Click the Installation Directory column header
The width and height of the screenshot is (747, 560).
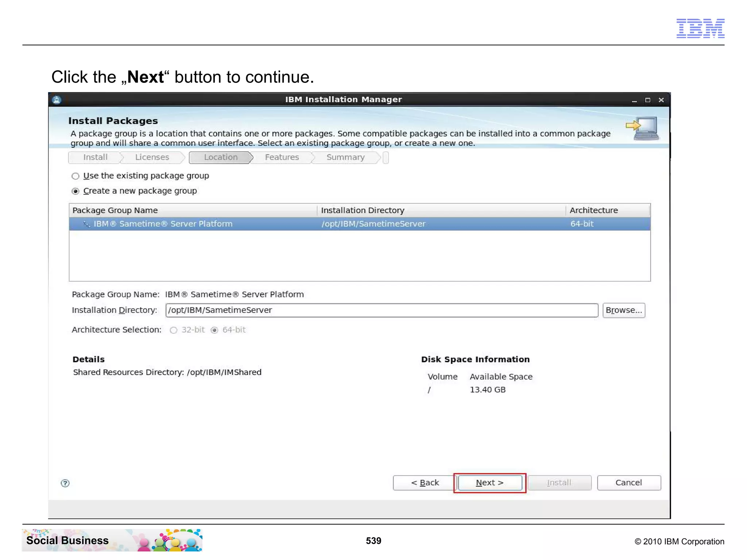442,210
